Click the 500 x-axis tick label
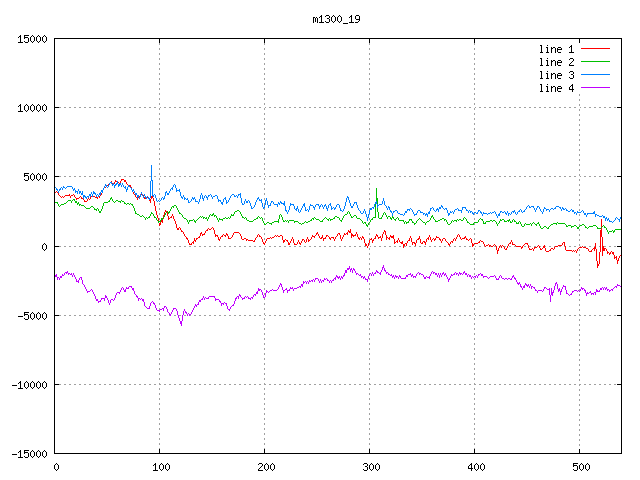Screen dimensions: 640x480 [580, 467]
